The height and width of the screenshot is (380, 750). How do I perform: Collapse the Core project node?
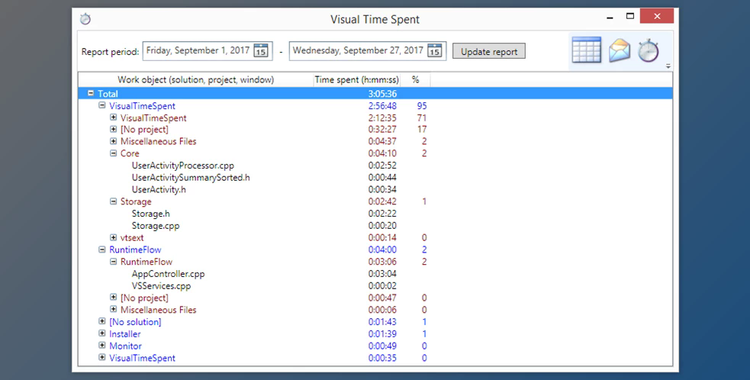[x=113, y=153]
